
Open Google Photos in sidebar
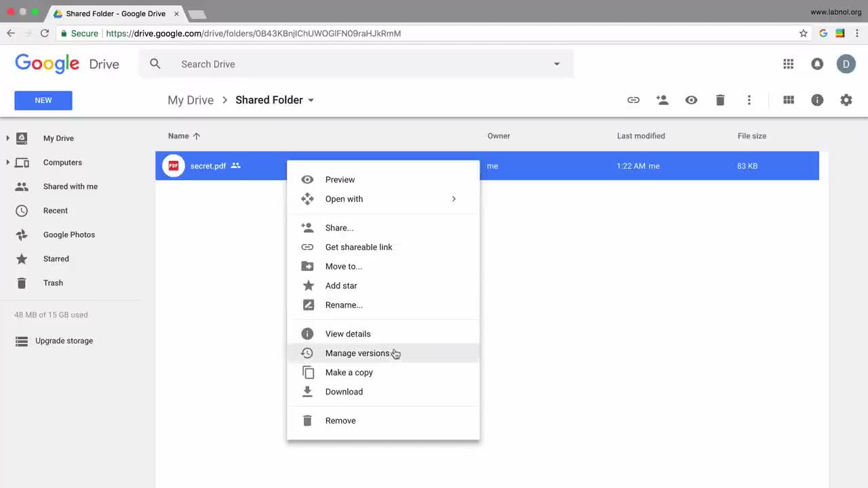point(69,235)
